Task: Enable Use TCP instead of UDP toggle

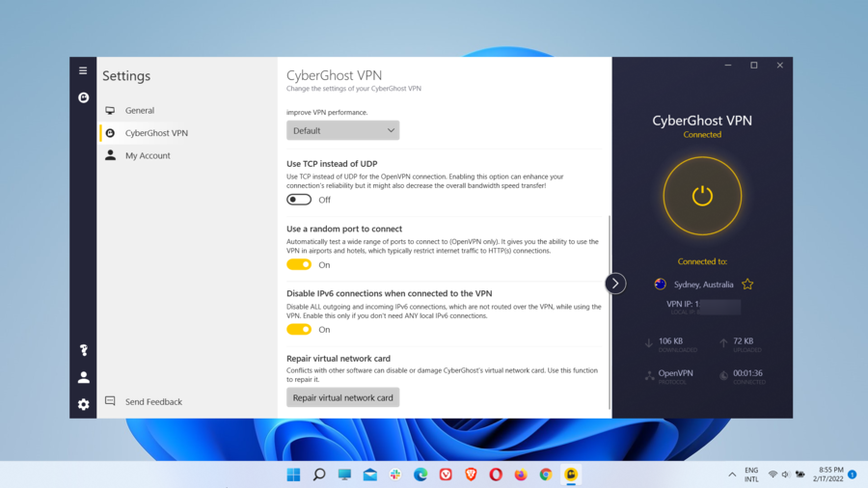Action: [299, 200]
